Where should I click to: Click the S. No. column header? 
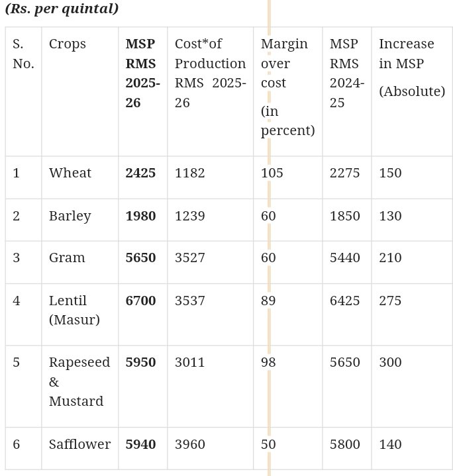[x=23, y=54]
